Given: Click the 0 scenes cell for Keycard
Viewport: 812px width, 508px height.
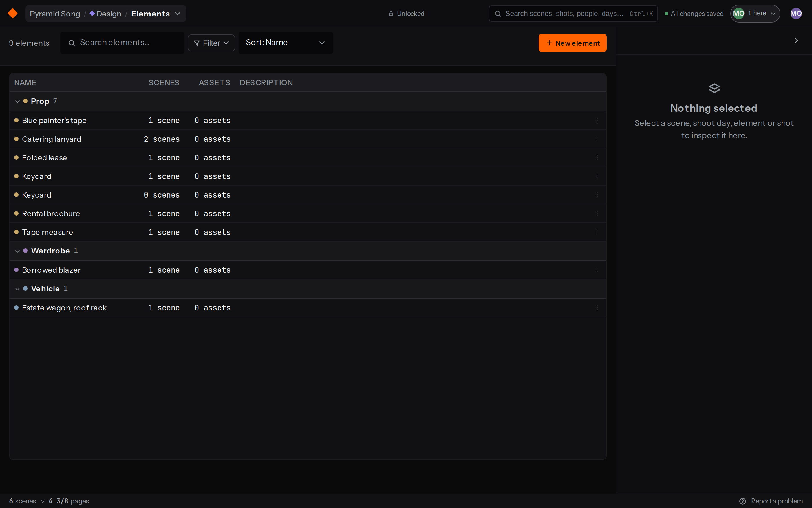Looking at the screenshot, I should [x=162, y=195].
